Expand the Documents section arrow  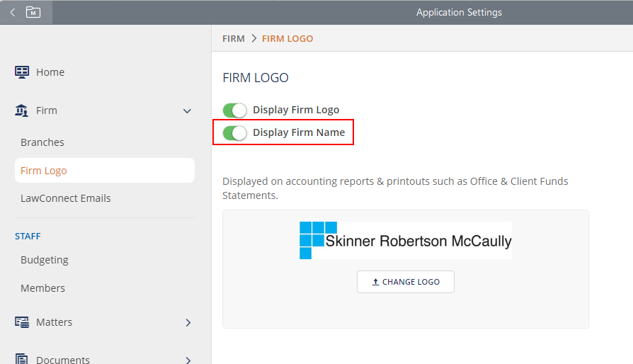pos(188,359)
